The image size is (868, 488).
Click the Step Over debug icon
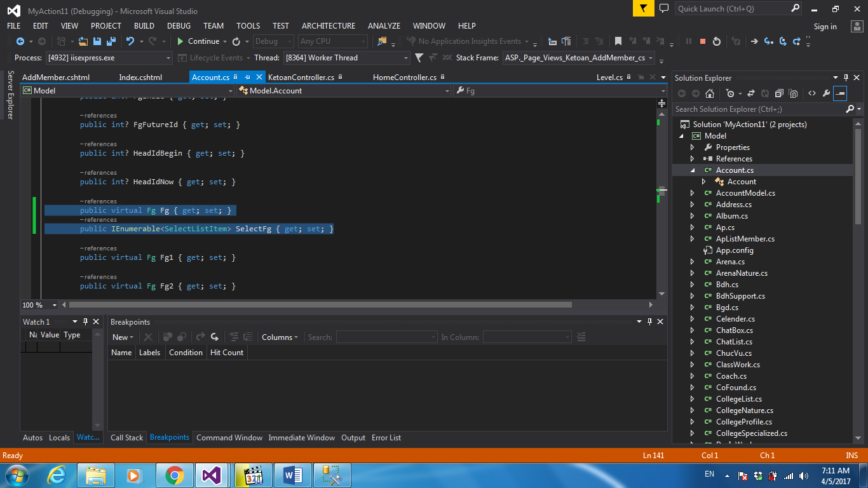782,41
